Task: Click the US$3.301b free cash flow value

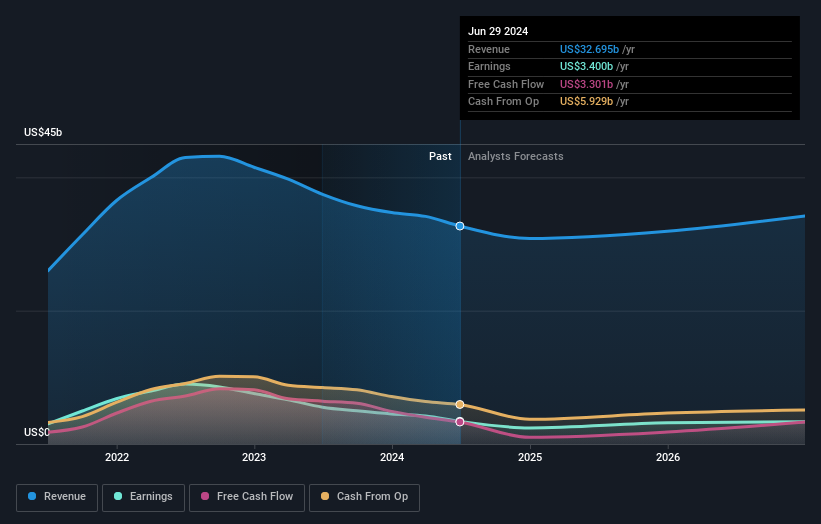Action: point(586,84)
